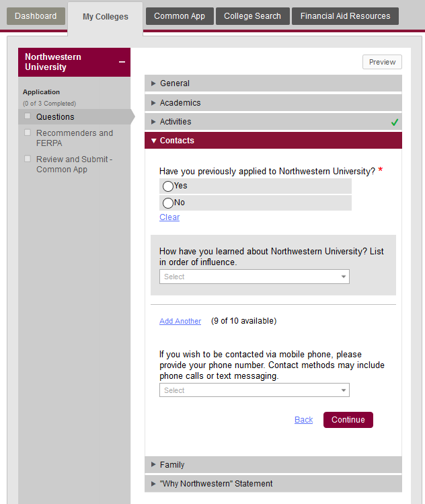Toggle the Questions checkbox in sidebar

click(28, 116)
